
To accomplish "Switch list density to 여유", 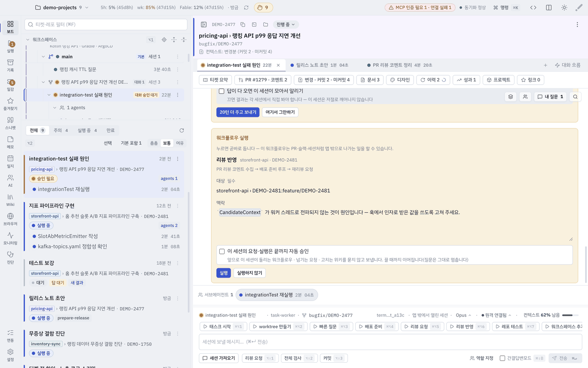I will pyautogui.click(x=180, y=143).
